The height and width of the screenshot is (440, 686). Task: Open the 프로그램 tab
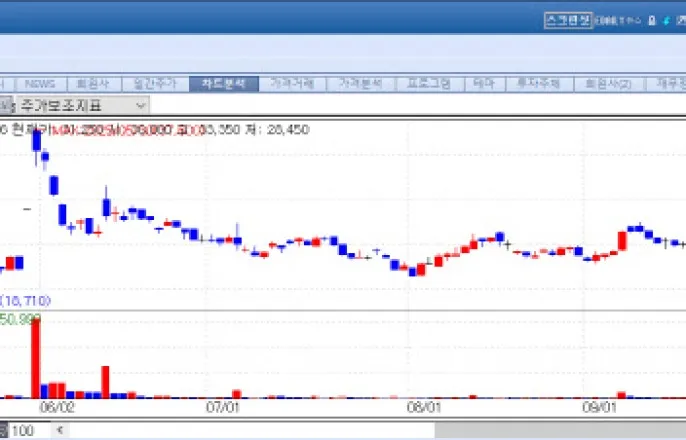429,84
